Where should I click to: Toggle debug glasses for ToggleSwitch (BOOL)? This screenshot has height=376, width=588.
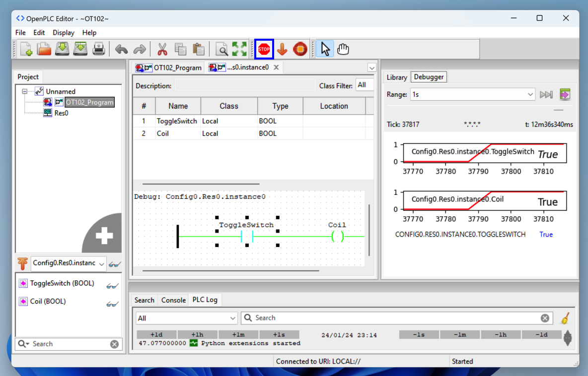click(x=112, y=286)
